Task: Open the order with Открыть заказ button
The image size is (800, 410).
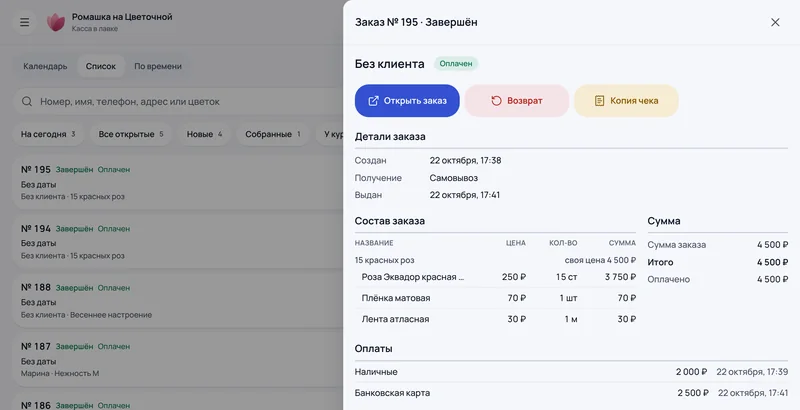Action: tap(407, 101)
